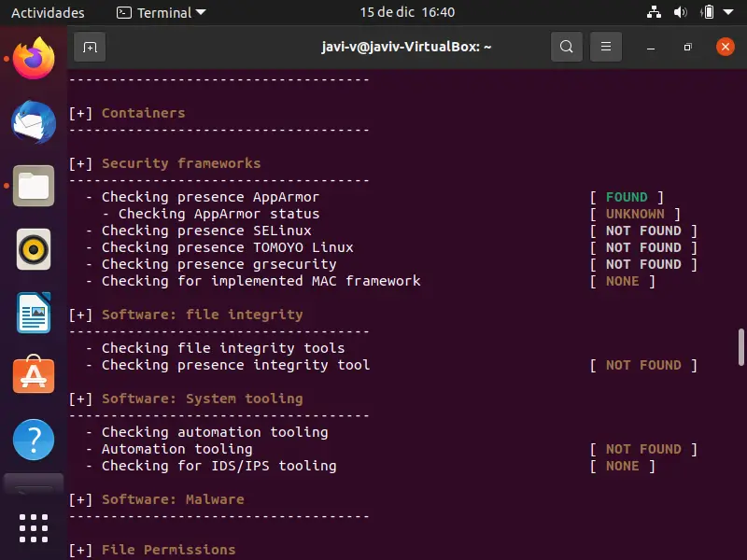Open Ubuntu Software store icon
Viewport: 747px width, 560px height.
(x=34, y=375)
